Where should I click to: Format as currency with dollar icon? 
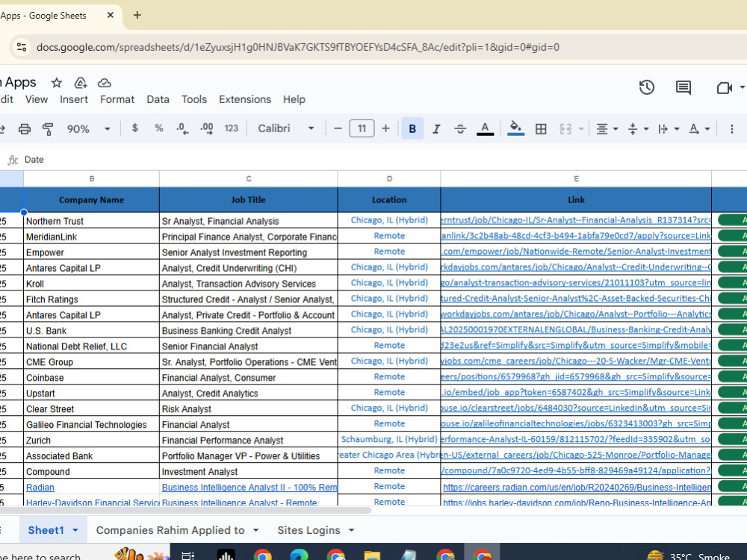134,128
